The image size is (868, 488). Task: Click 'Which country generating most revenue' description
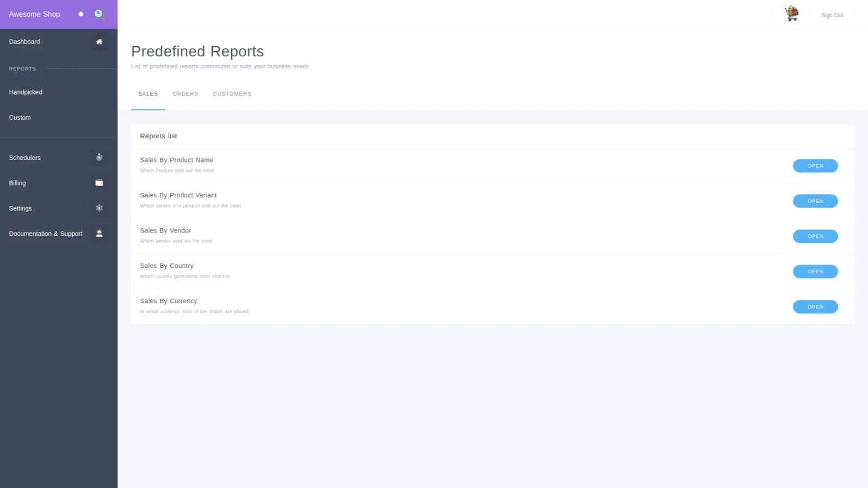point(185,276)
